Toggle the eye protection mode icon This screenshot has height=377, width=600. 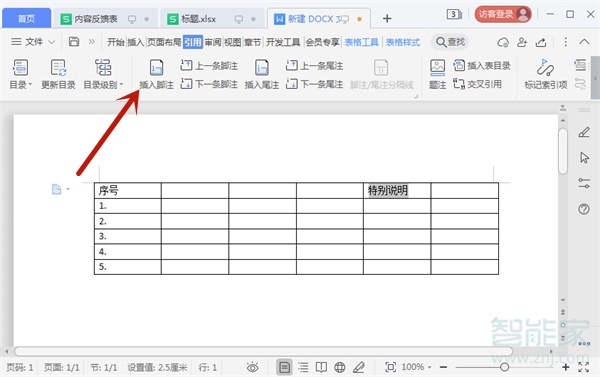(x=252, y=367)
